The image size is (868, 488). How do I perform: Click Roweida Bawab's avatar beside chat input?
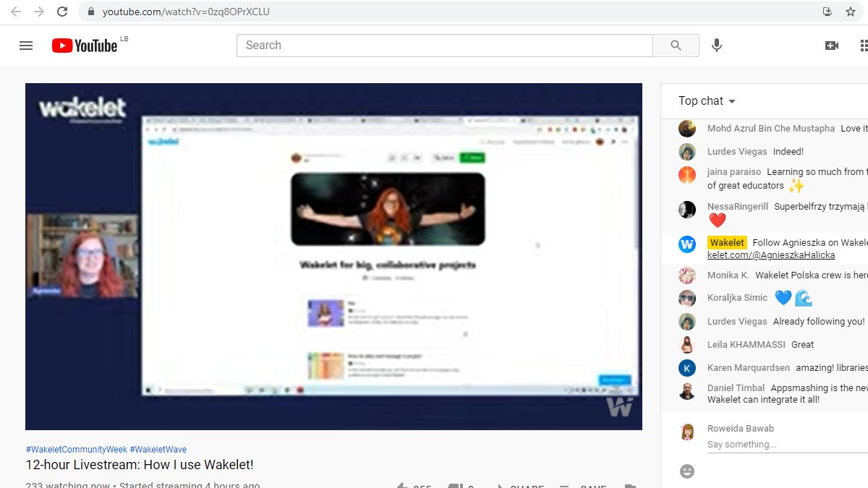coord(687,432)
